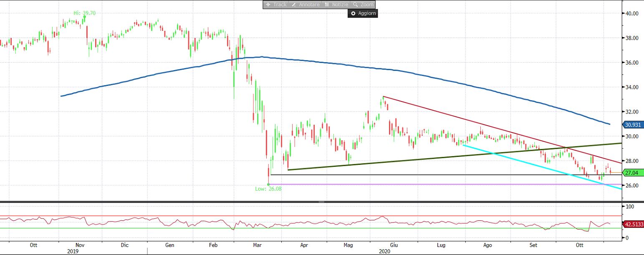Toggle the Aggiorn refresh option

[363, 13]
